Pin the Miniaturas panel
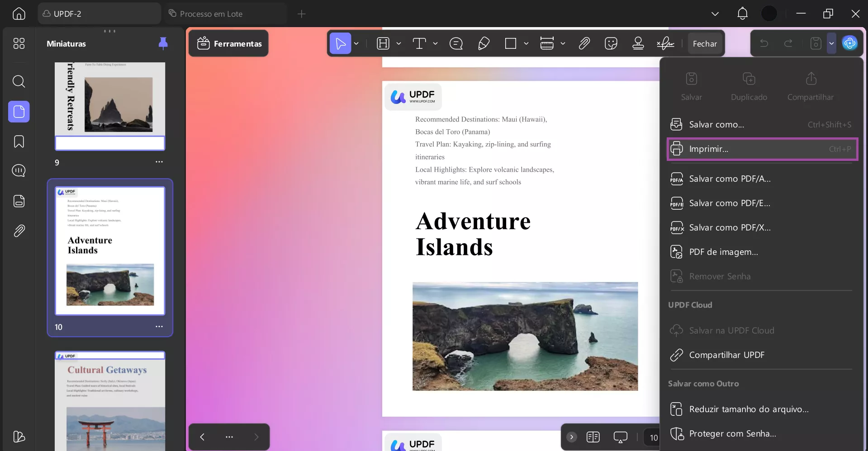 point(163,43)
